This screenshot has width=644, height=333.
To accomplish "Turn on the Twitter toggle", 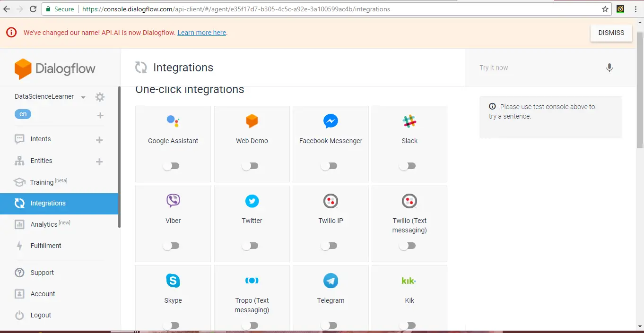I will pyautogui.click(x=250, y=246).
